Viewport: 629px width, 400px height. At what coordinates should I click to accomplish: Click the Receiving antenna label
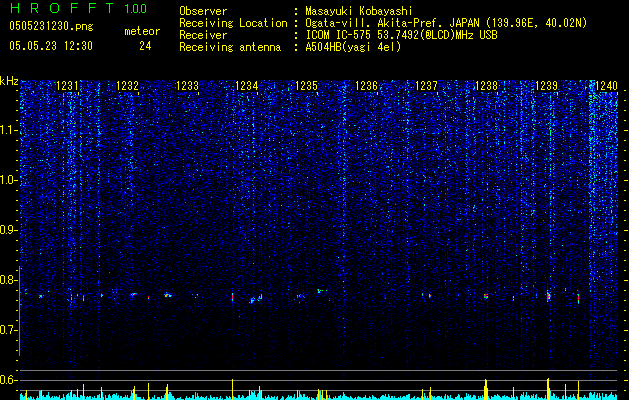pyautogui.click(x=230, y=47)
